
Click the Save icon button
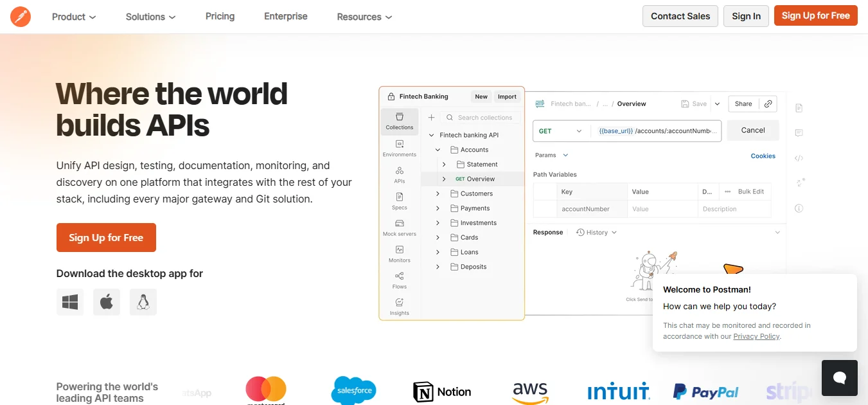coord(694,104)
